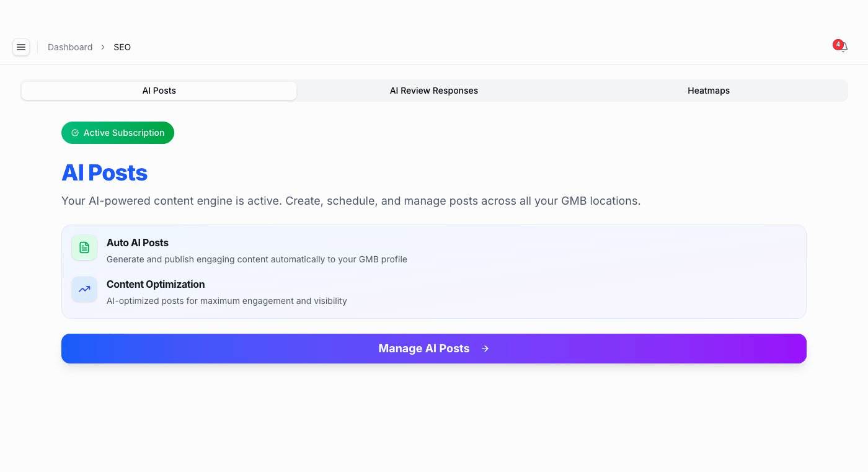Click the checkmark icon on Active Subscription badge
The image size is (868, 472).
(x=75, y=133)
